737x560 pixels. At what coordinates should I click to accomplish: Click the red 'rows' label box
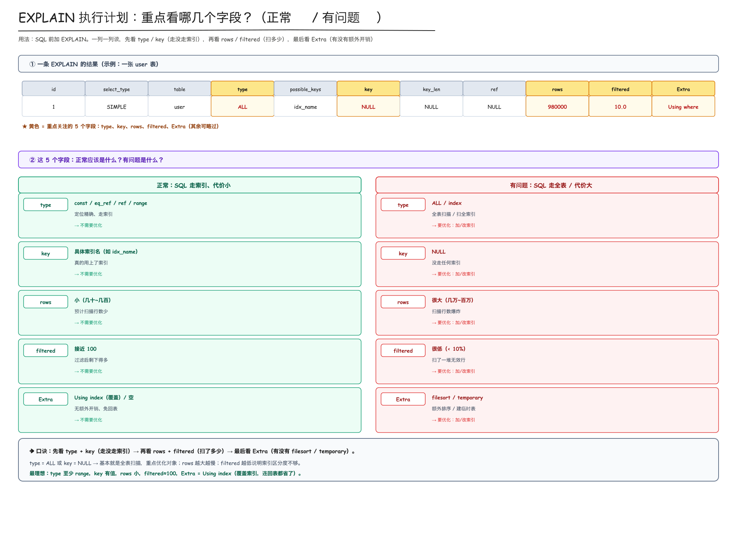click(403, 302)
